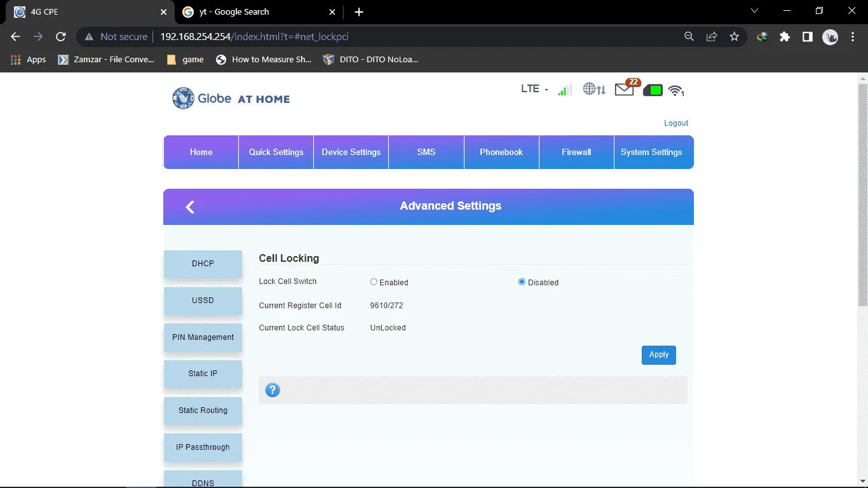Click the Globe At Home logo
Screen dimensions: 868x488
pos(231,98)
